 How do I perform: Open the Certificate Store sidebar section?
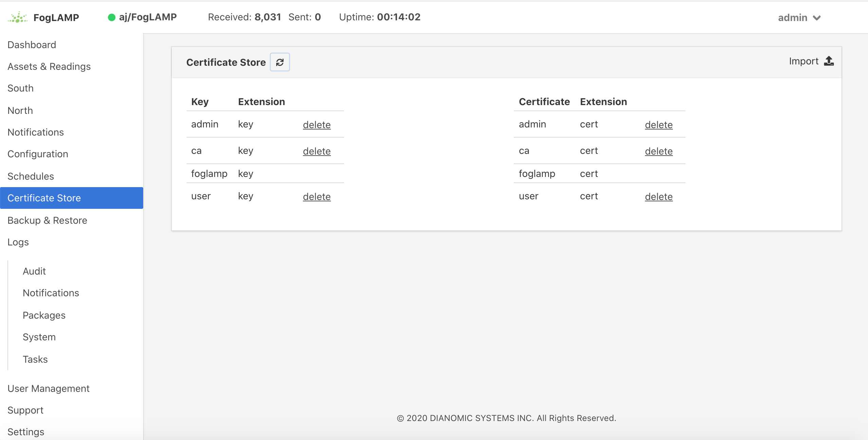pyautogui.click(x=44, y=198)
